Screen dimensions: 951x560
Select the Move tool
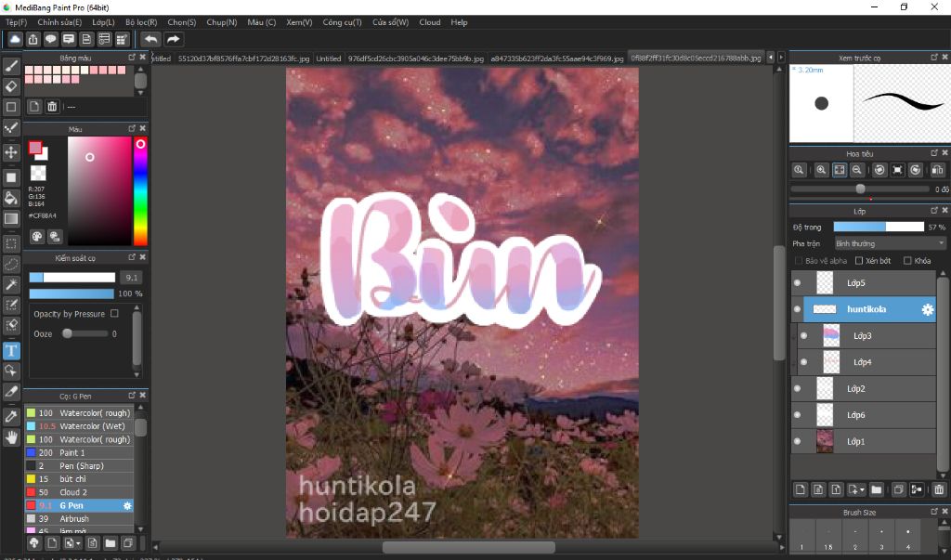coord(11,151)
